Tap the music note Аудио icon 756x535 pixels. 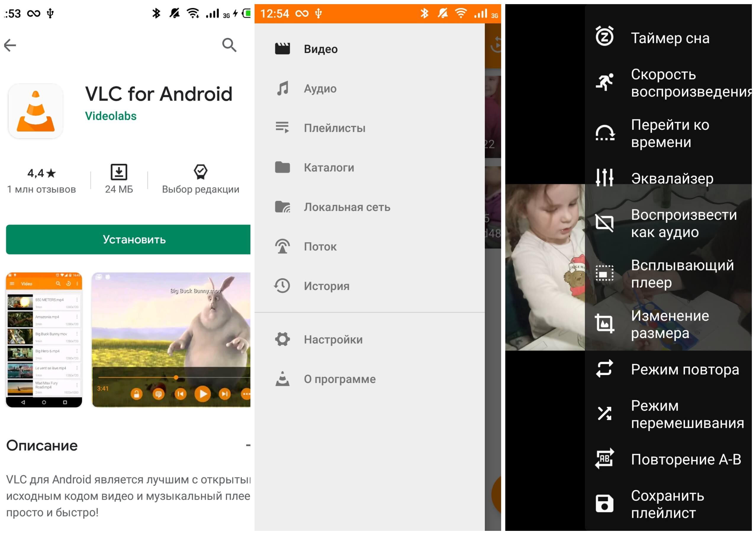(x=282, y=88)
